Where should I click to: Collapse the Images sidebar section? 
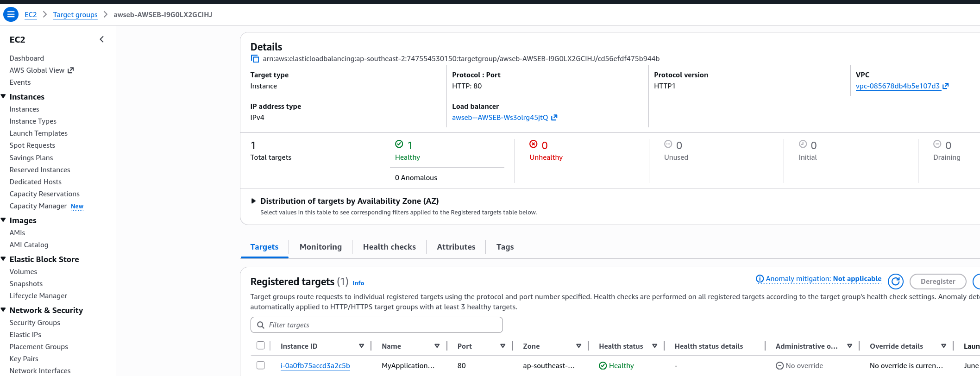(3, 220)
